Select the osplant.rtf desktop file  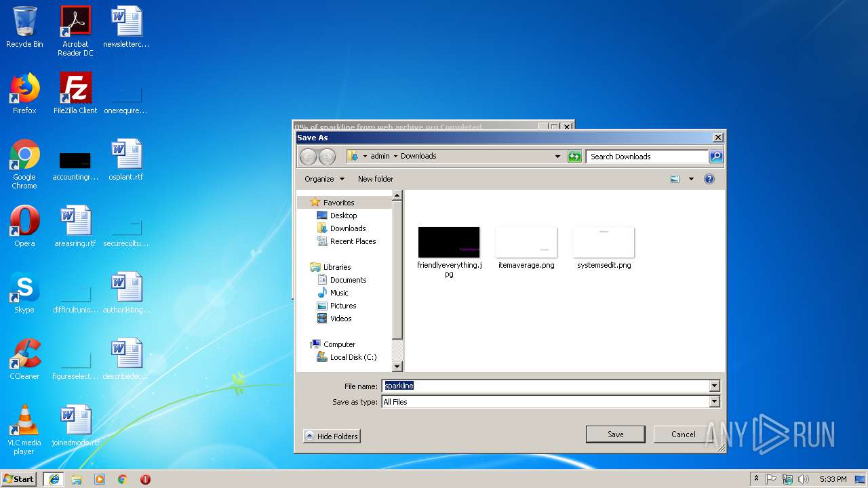click(x=126, y=160)
